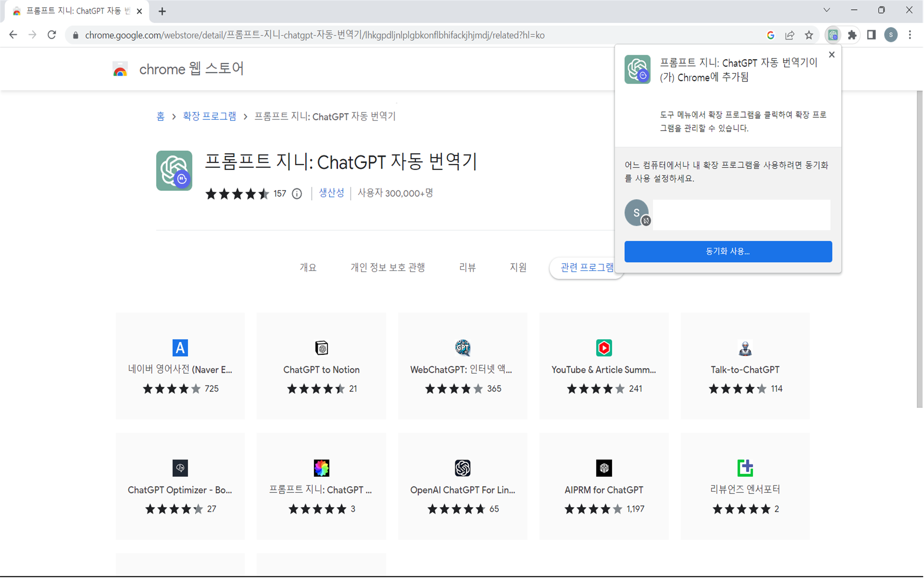Toggle the Chrome side panel
Image resolution: width=924 pixels, height=578 pixels.
tap(872, 35)
